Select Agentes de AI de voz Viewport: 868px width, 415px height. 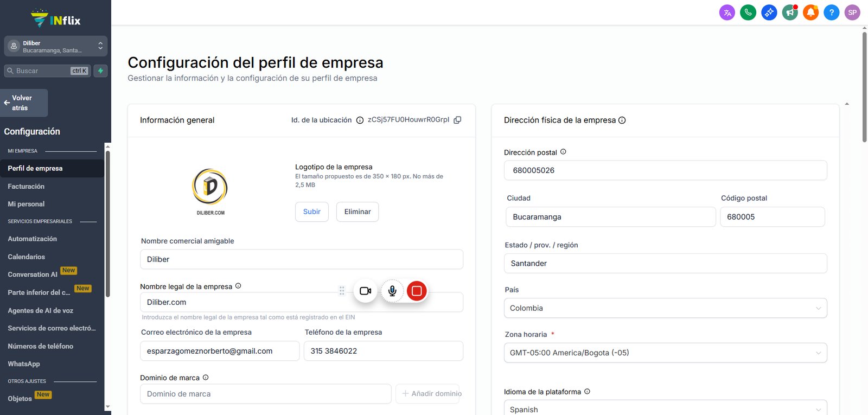[x=40, y=311]
